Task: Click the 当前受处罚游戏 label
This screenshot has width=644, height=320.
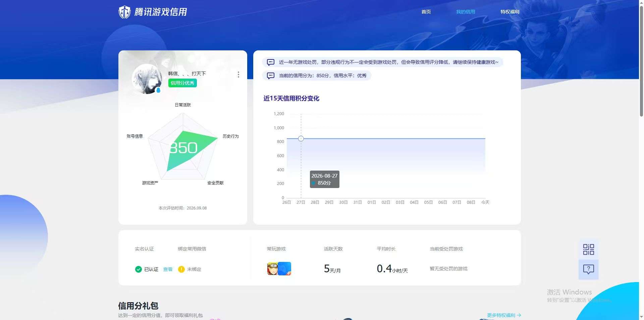Action: coord(446,249)
